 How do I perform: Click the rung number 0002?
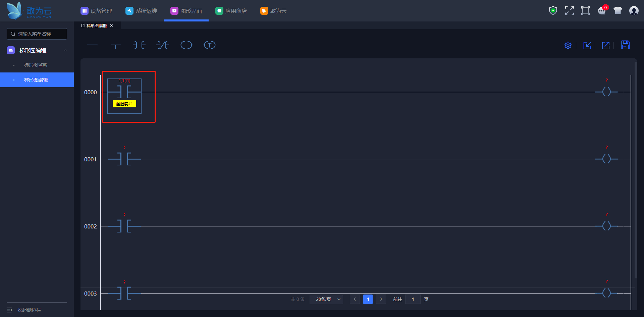91,226
